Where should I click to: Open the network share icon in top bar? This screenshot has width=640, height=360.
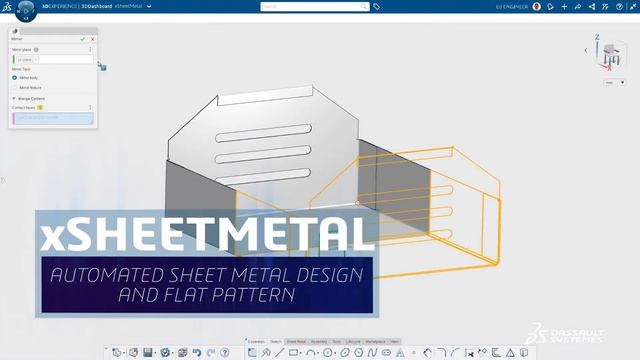592,7
